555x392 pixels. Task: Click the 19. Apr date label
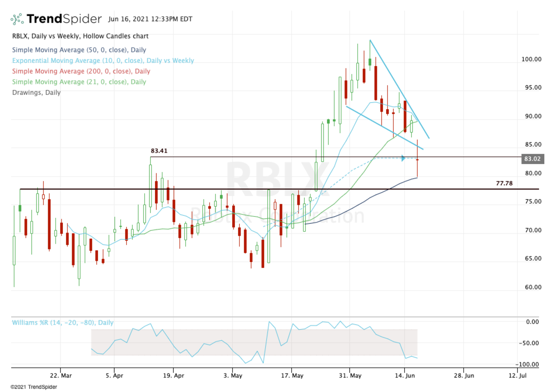173,376
